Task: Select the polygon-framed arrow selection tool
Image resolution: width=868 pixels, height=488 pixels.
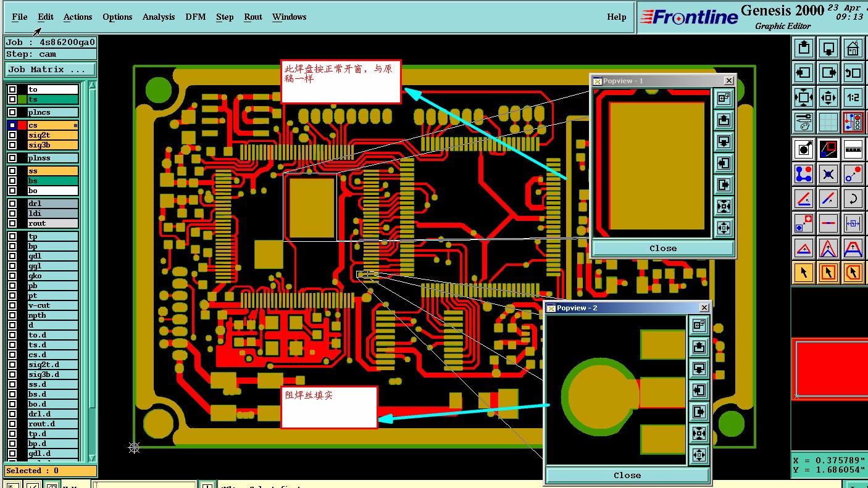Action: coord(853,271)
